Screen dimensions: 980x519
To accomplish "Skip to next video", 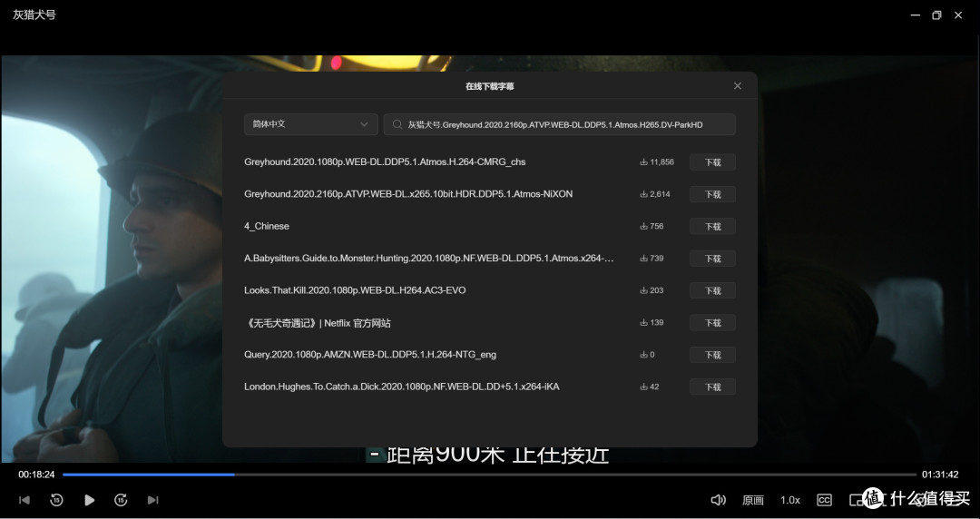I will [152, 500].
